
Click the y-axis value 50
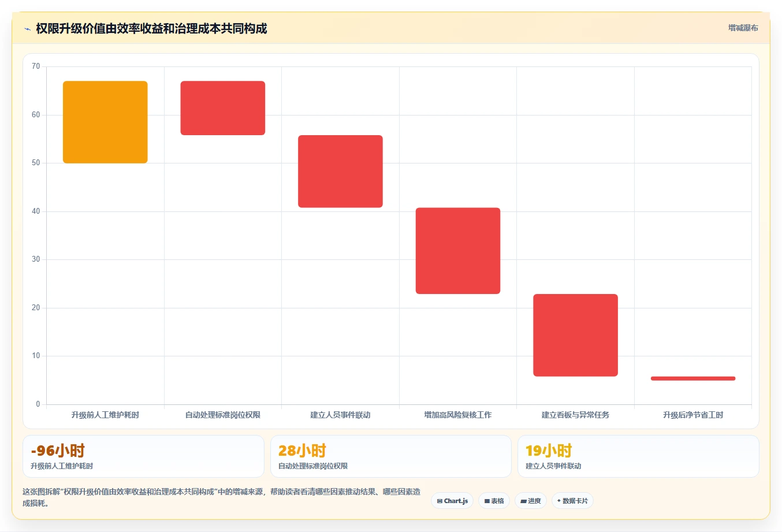36,163
